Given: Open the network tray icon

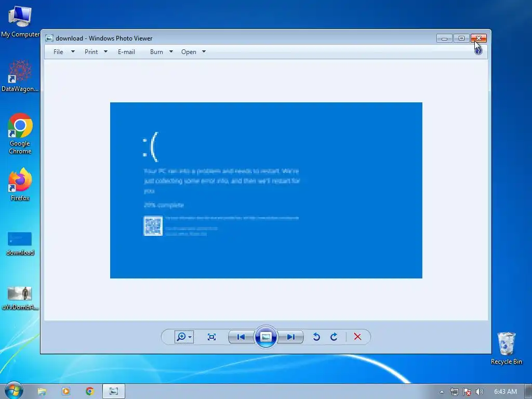Looking at the screenshot, I should 454,392.
